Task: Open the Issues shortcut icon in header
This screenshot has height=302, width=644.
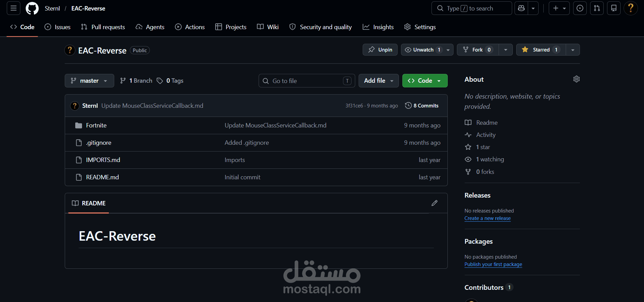Action: click(580, 8)
